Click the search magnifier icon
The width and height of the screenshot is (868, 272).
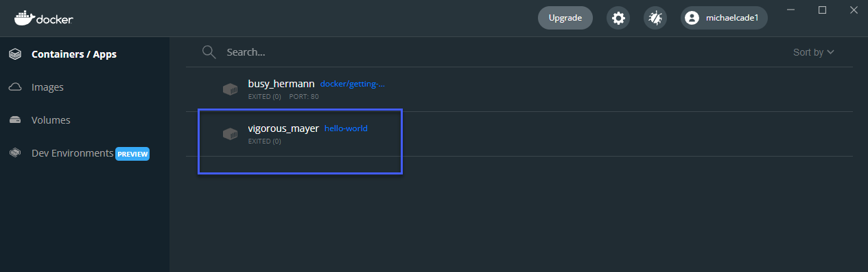209,52
